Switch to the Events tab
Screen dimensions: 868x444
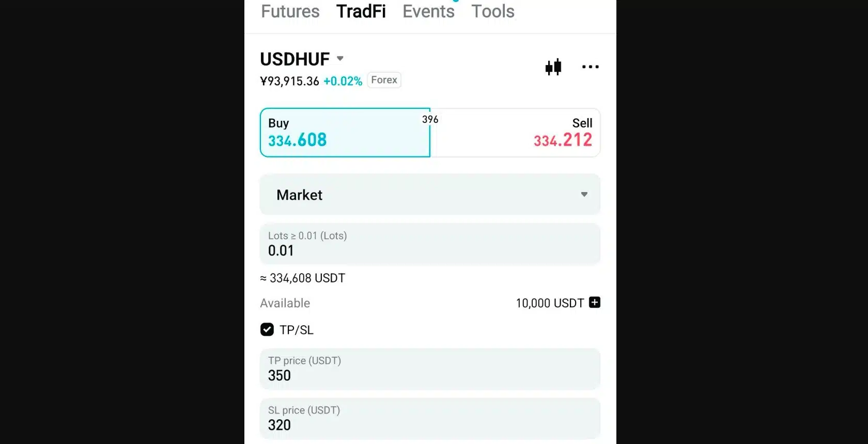(x=428, y=11)
